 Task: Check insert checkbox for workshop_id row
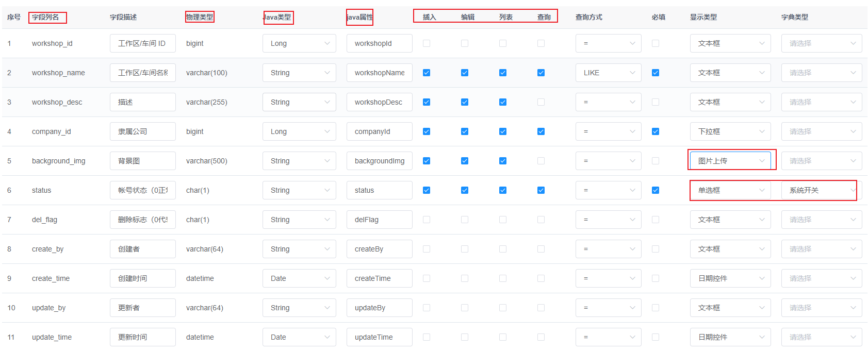pos(427,43)
